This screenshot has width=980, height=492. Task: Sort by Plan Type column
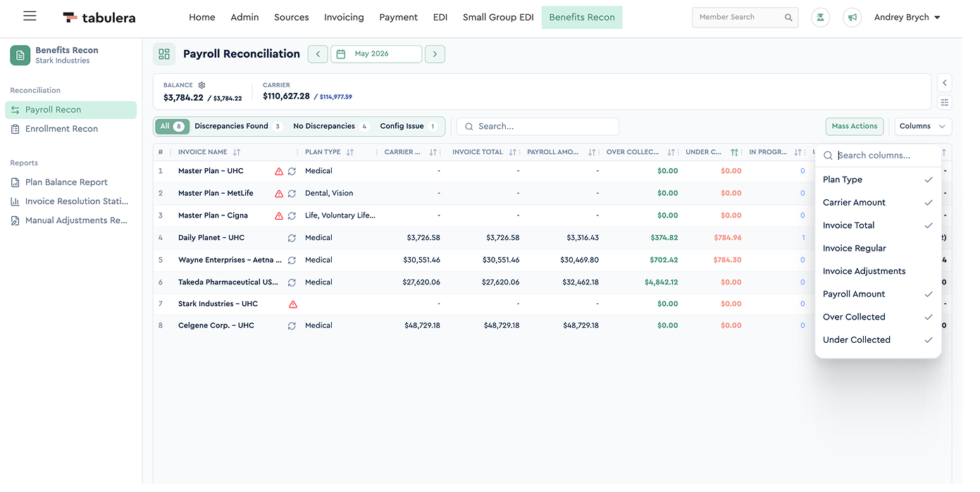click(x=350, y=152)
